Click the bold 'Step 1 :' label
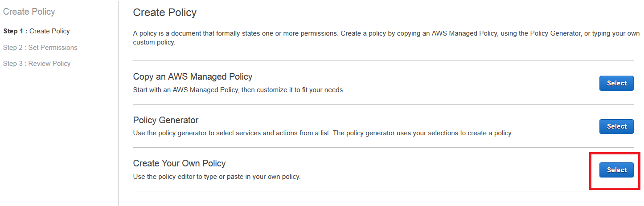644x206 pixels. 15,31
